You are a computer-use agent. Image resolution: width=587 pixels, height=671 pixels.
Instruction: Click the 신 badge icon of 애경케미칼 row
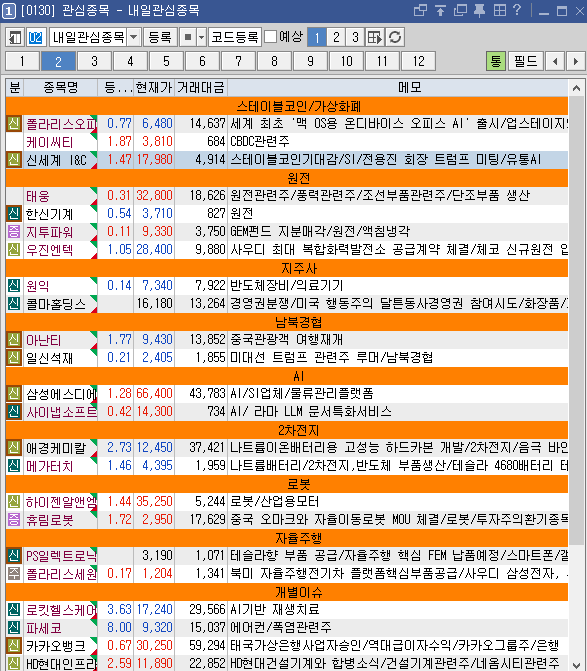14,447
